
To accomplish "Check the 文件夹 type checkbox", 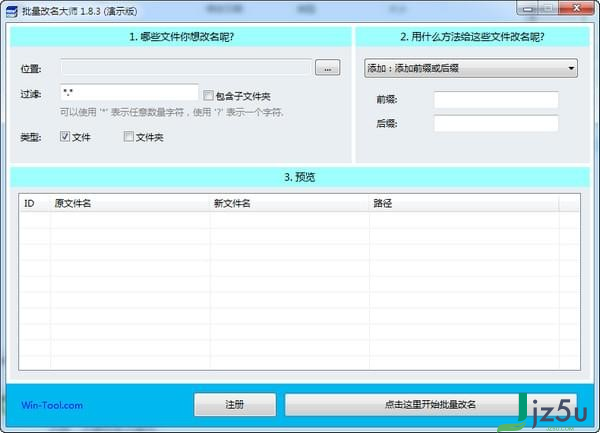I will tap(129, 136).
